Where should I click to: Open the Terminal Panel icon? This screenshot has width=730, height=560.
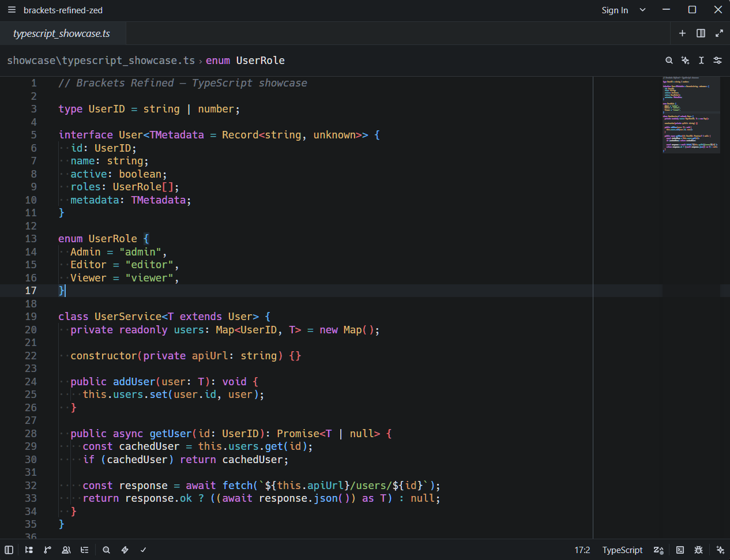(680, 550)
